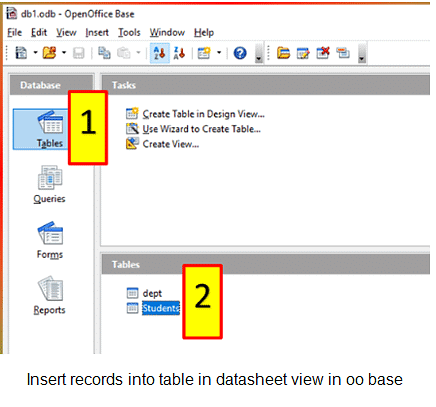Click the Copy toolbar icon

(104, 53)
